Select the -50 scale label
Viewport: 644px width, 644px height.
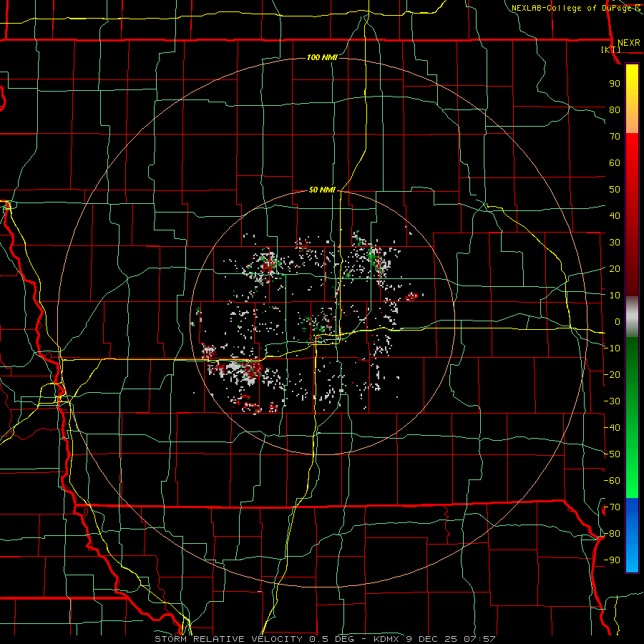tap(612, 454)
